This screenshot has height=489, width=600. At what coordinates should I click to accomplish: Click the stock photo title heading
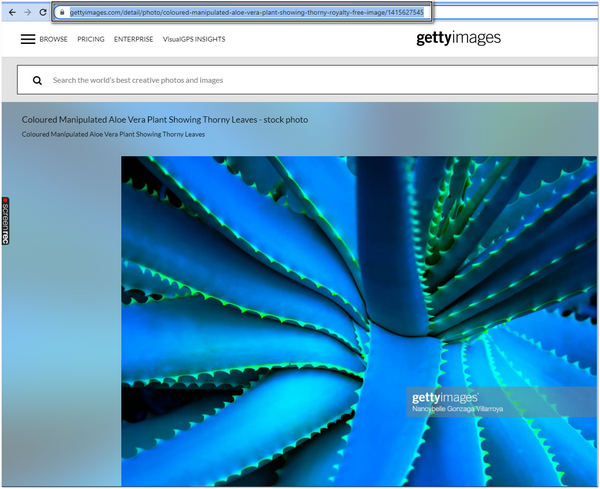[165, 120]
